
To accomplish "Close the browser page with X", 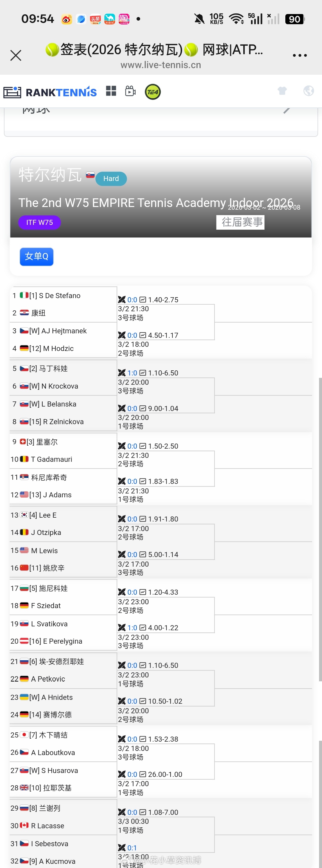I will point(16,55).
